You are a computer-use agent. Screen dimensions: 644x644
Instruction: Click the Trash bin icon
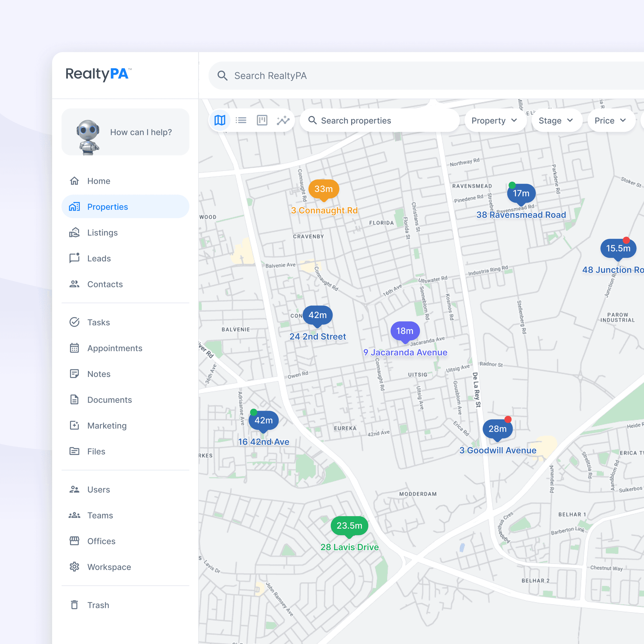click(74, 605)
